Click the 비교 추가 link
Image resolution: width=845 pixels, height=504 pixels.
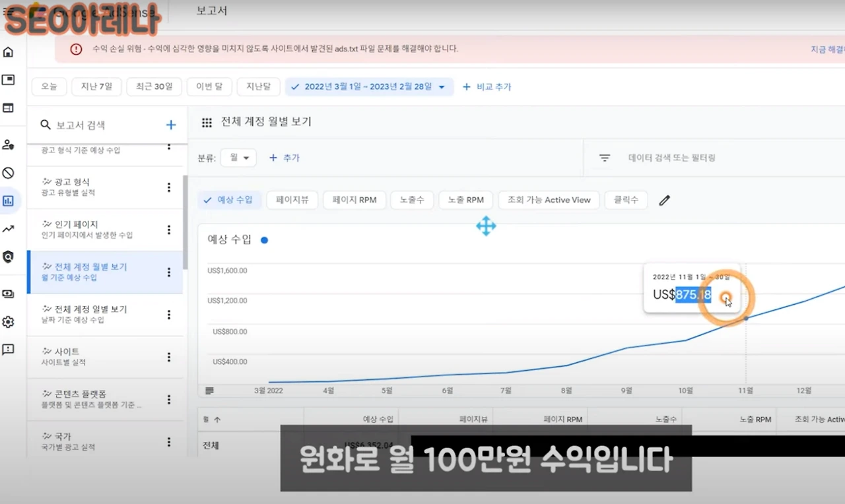pyautogui.click(x=487, y=86)
